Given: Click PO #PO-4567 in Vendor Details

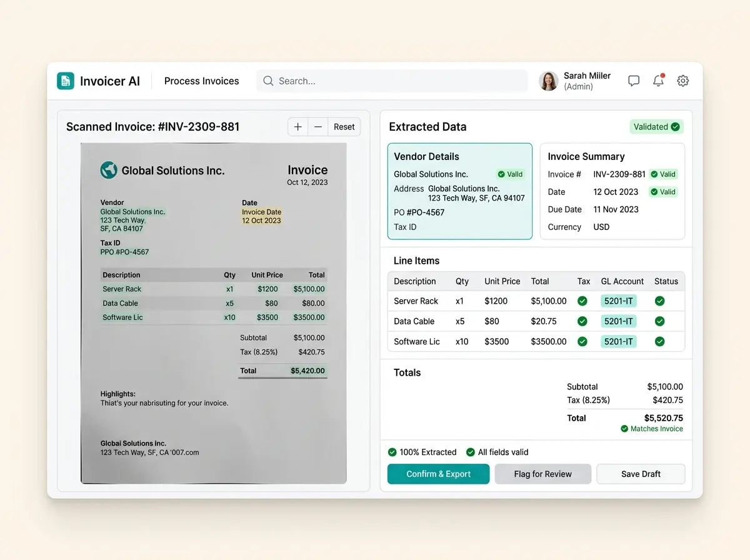Looking at the screenshot, I should (x=419, y=212).
